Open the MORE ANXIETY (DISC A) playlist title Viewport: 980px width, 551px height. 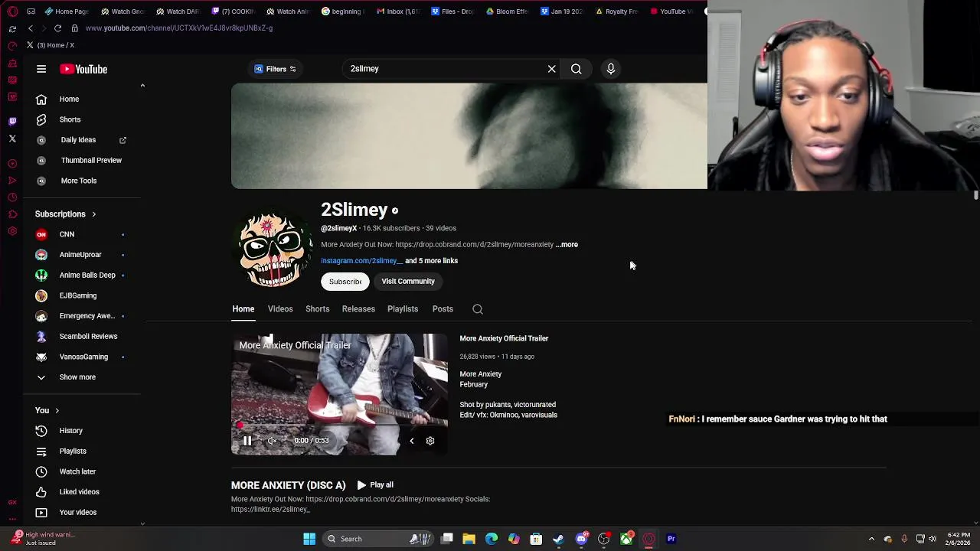point(289,485)
